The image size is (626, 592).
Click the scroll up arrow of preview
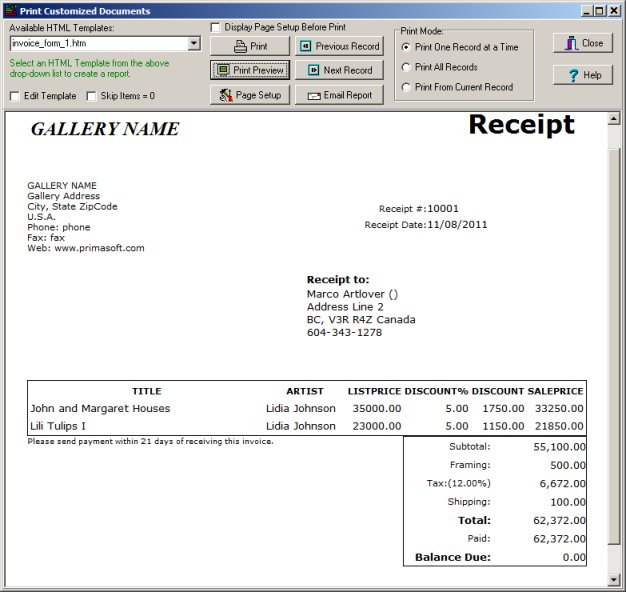614,119
